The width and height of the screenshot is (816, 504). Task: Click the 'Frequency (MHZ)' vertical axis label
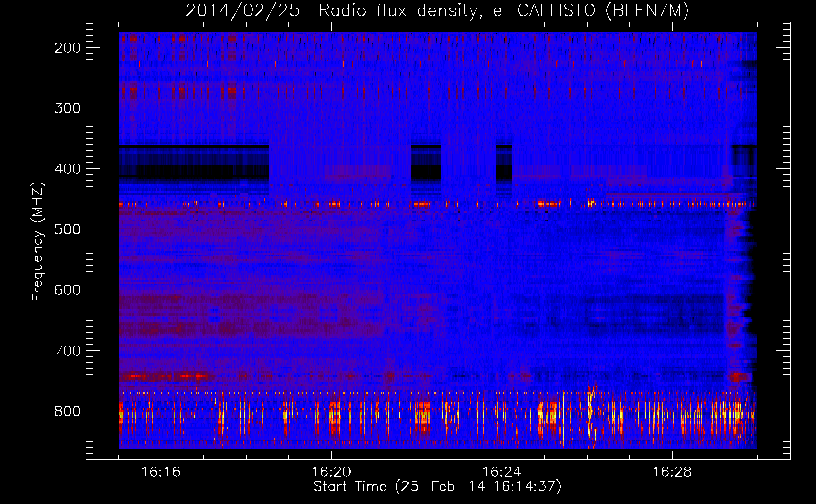click(x=38, y=242)
